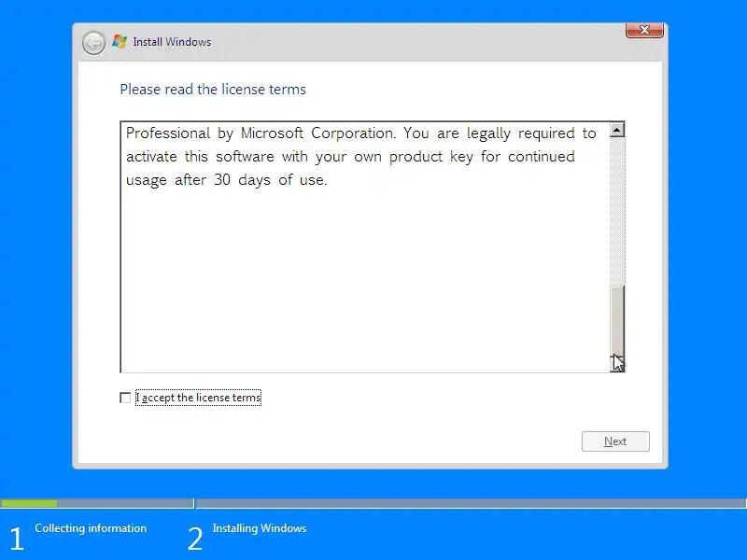The height and width of the screenshot is (560, 747).
Task: Click the Next button
Action: [x=615, y=441]
